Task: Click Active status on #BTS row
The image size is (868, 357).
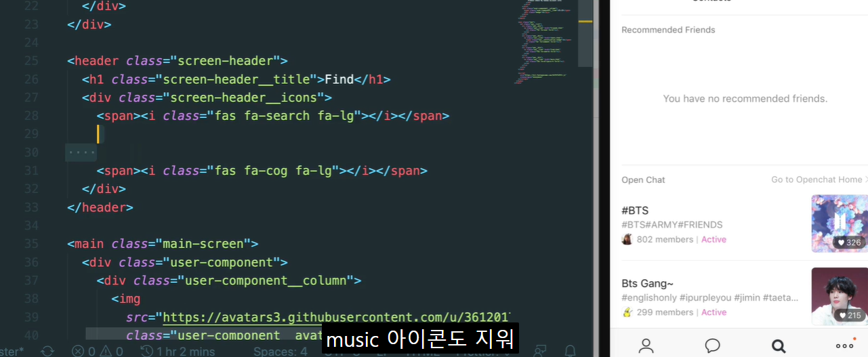Action: (714, 239)
